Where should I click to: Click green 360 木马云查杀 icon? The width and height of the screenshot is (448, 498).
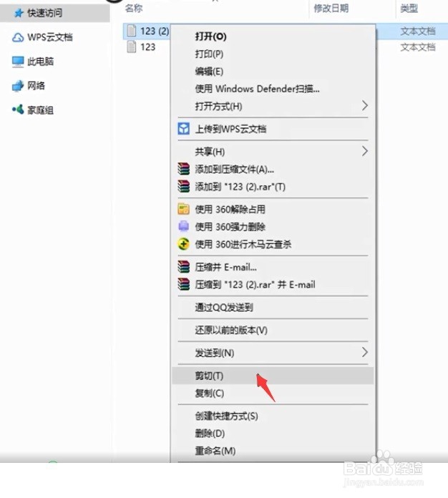point(184,244)
